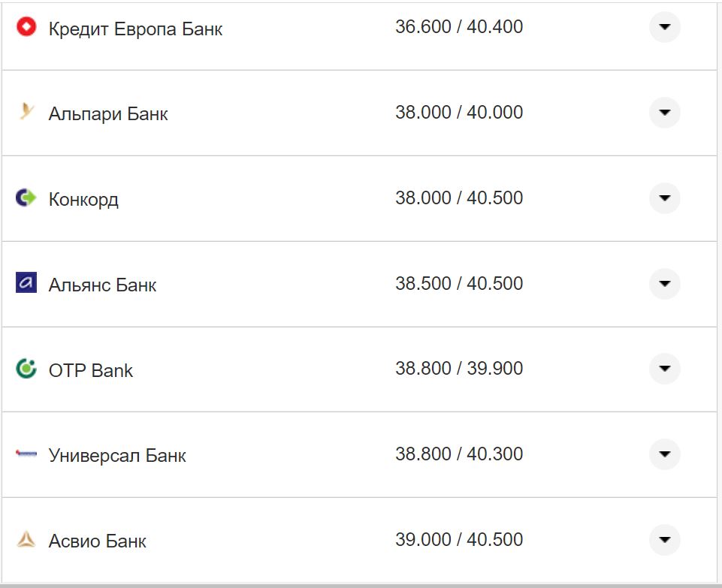Click the OTP Bank name
Screen dimensions: 722x588
pos(91,370)
